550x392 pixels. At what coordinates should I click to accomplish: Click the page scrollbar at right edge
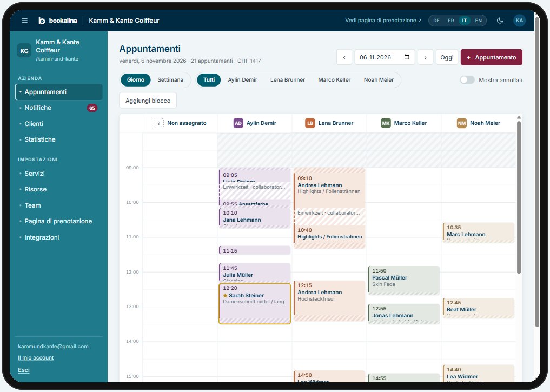537,172
